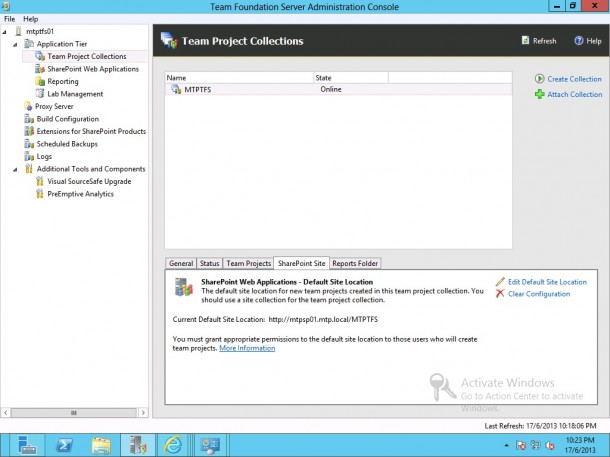Click the Refresh text in header
This screenshot has width=610, height=457.
[x=544, y=41]
